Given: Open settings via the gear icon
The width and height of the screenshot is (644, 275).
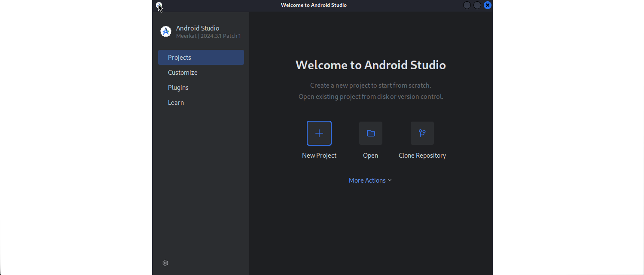Looking at the screenshot, I should coord(165,263).
